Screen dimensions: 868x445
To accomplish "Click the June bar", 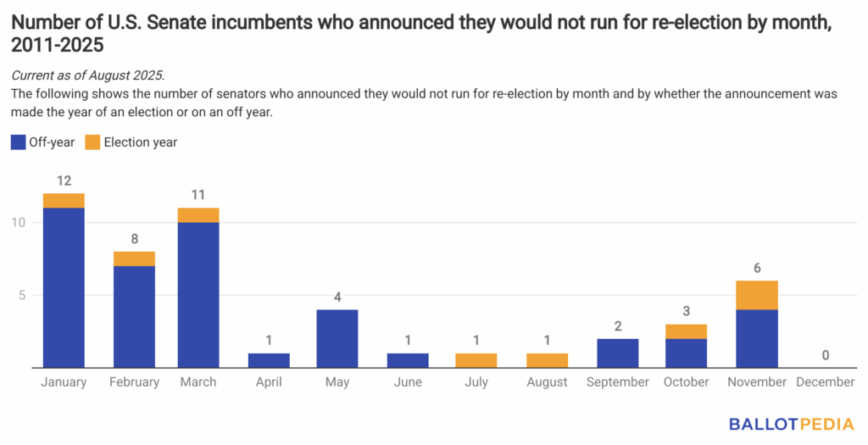I will coord(408,360).
